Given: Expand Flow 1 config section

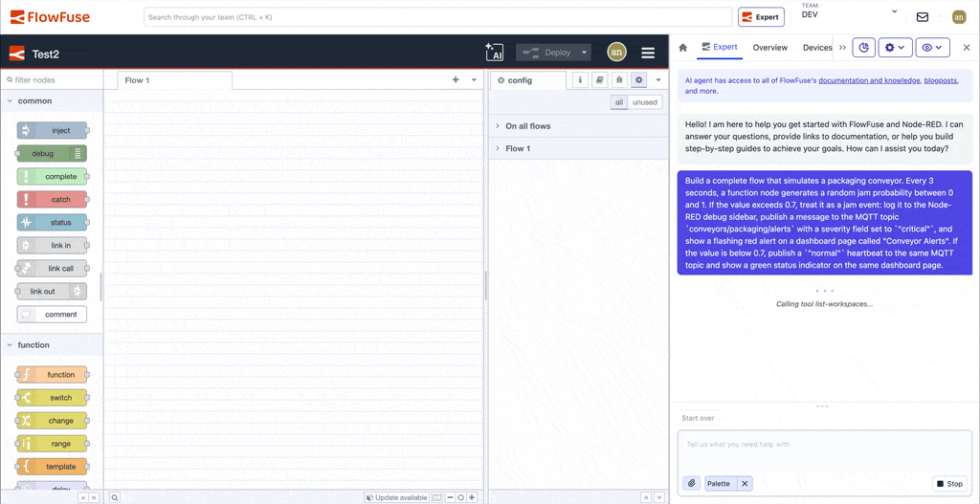Looking at the screenshot, I should [x=579, y=148].
